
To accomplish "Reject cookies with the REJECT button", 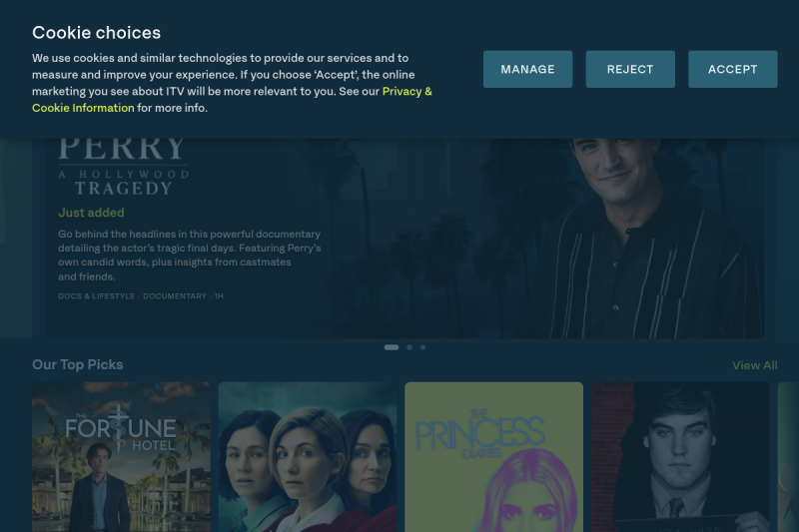I will (x=630, y=69).
